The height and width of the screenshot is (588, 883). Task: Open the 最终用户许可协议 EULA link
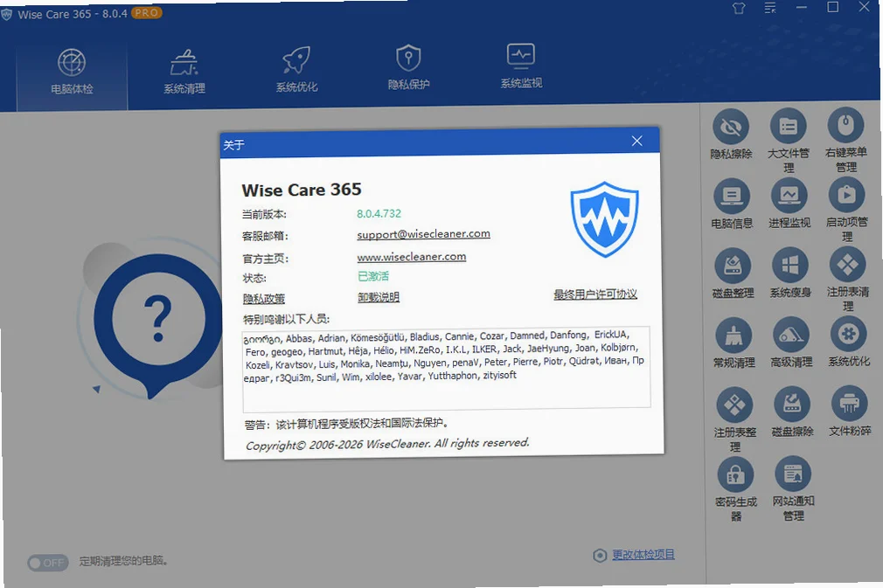(x=595, y=294)
